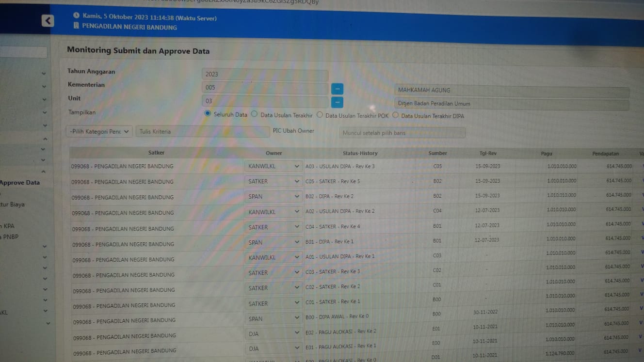The image size is (644, 362).
Task: Click the Satker column header
Action: 156,153
